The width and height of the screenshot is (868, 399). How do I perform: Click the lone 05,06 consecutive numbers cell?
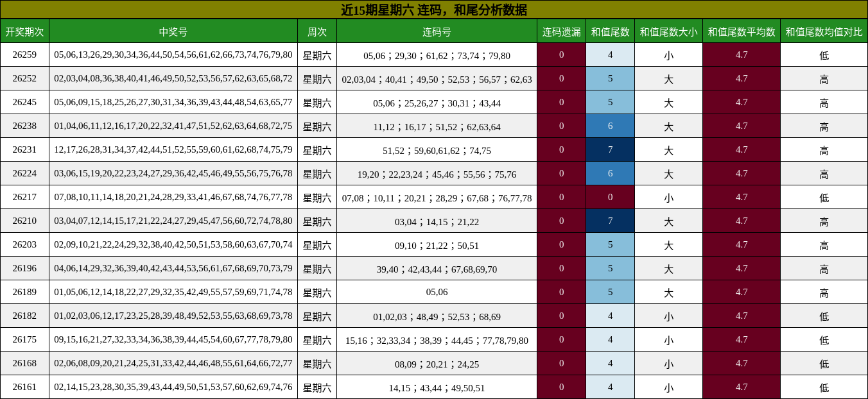(437, 292)
